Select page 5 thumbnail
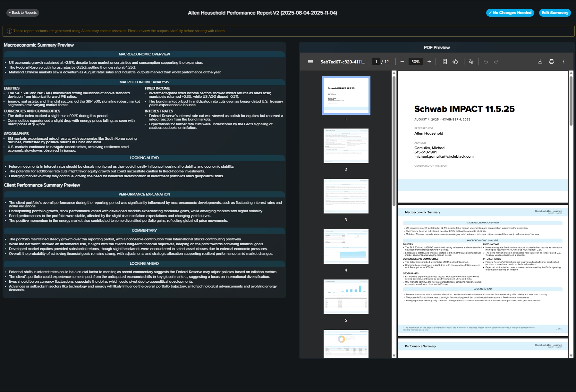 [x=346, y=297]
